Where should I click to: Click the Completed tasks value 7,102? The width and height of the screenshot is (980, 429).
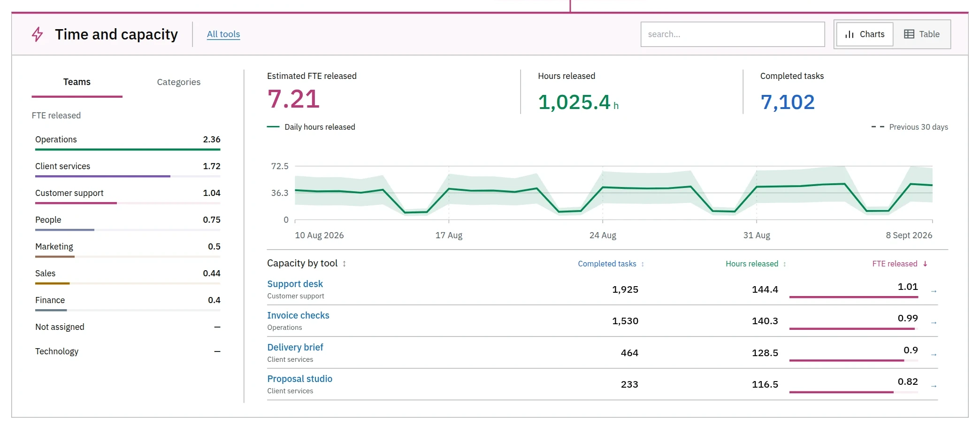(x=788, y=102)
